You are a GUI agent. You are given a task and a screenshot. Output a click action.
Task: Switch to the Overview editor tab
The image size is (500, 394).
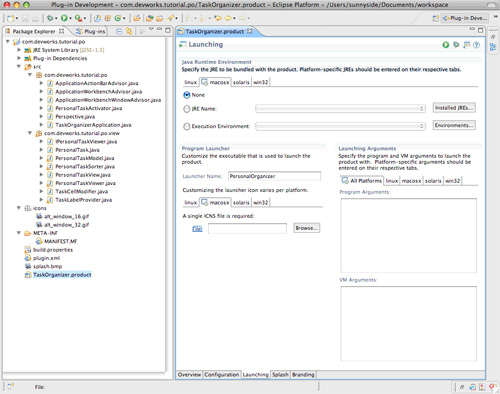click(189, 375)
